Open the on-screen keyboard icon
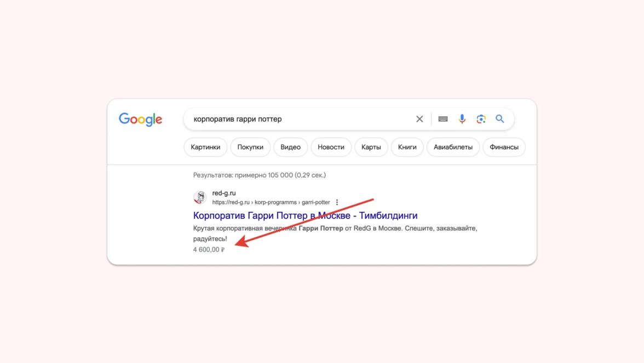This screenshot has width=644, height=363. pyautogui.click(x=442, y=119)
